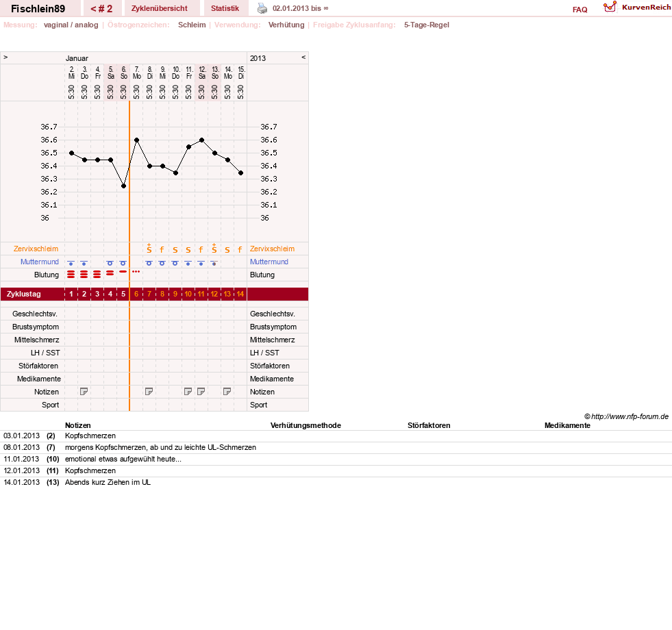This screenshot has width=672, height=630.
Task: Click the cycle day 6 number cell
Action: click(136, 294)
